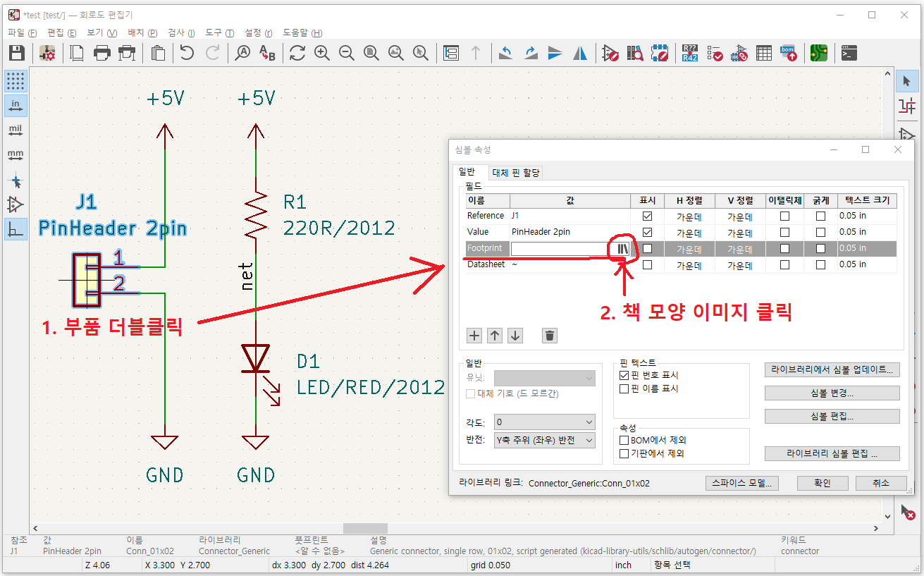Toggle grid display in left toolbar
The width and height of the screenshot is (924, 576).
[16, 81]
